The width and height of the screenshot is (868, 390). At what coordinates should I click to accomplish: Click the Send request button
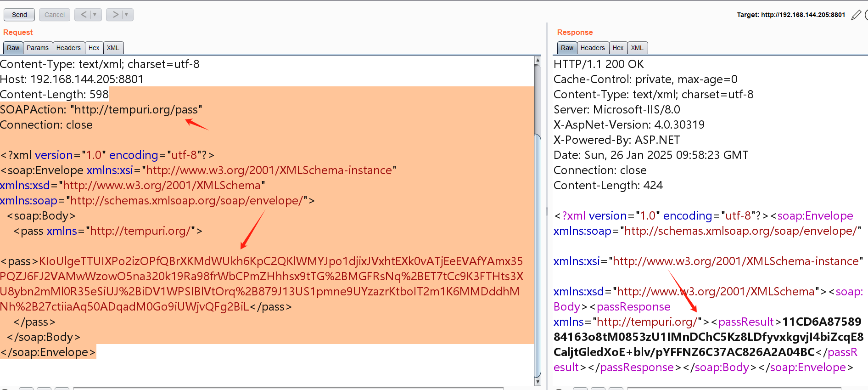(19, 15)
